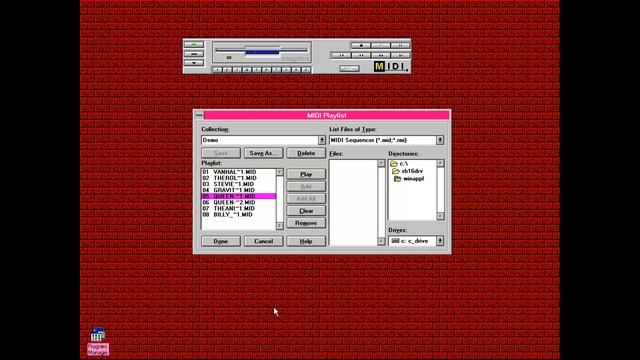Click the c:\ folder icon in Directories
The image size is (640, 360).
tap(394, 163)
